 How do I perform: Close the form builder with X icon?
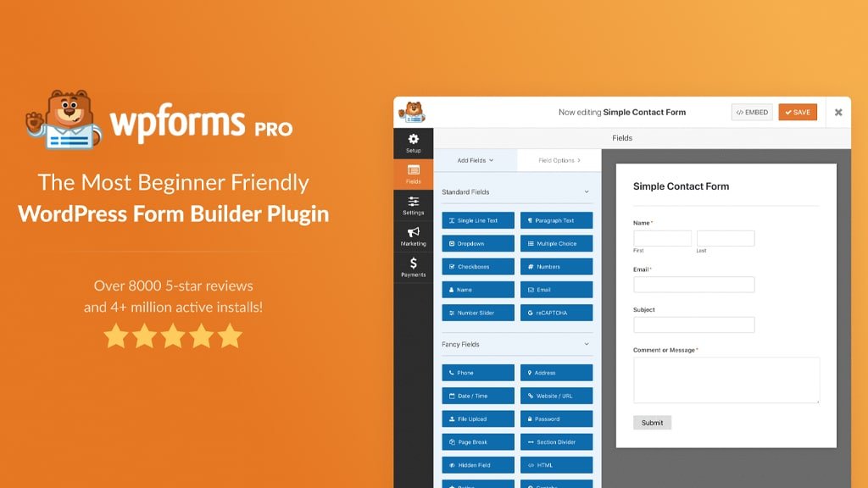click(x=838, y=113)
